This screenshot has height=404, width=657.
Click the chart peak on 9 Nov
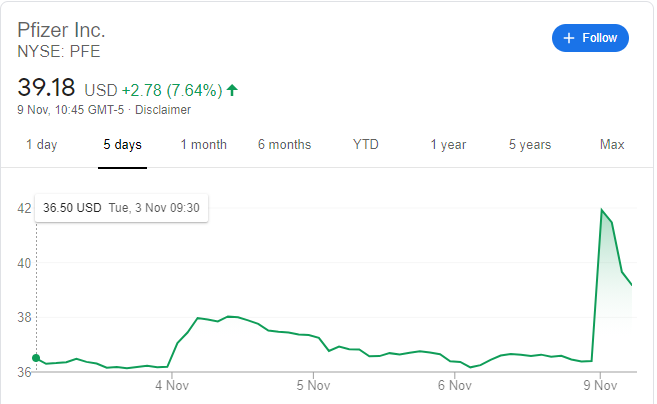pos(602,209)
